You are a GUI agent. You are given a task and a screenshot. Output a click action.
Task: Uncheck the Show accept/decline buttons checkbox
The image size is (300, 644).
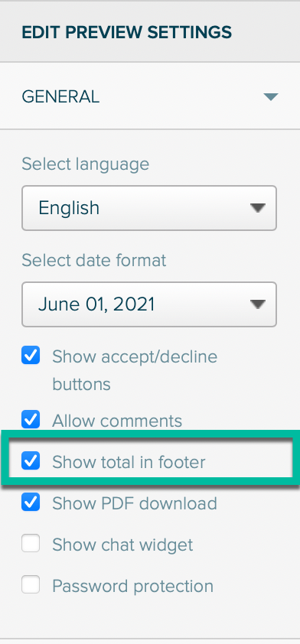click(31, 355)
